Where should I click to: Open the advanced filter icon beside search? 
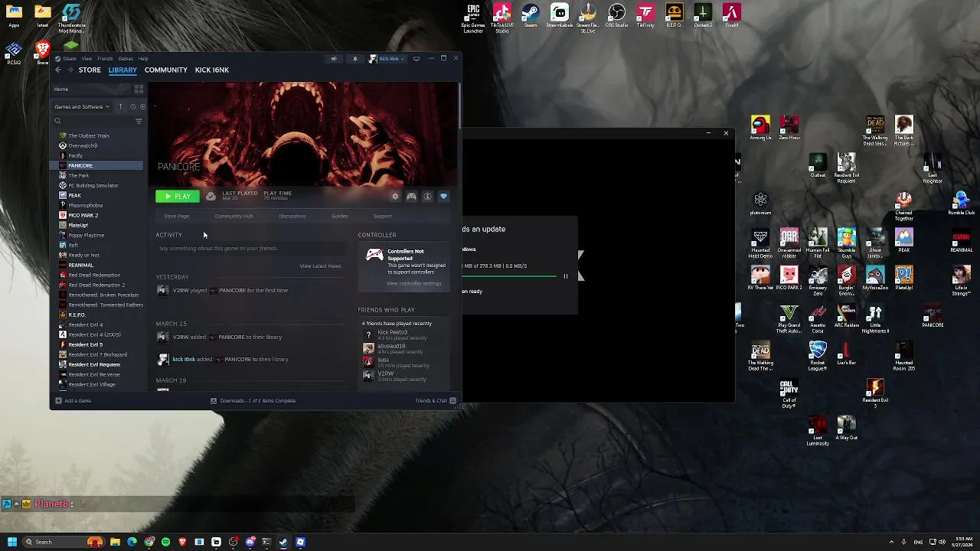click(x=139, y=121)
